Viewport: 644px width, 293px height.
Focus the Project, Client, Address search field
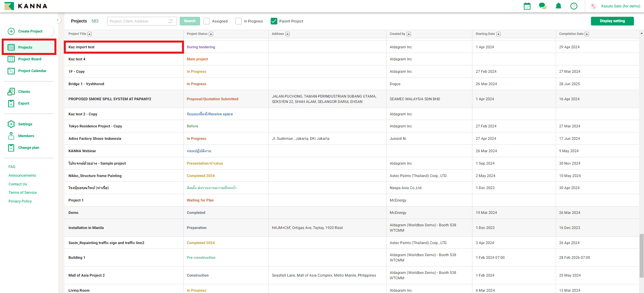[138, 21]
